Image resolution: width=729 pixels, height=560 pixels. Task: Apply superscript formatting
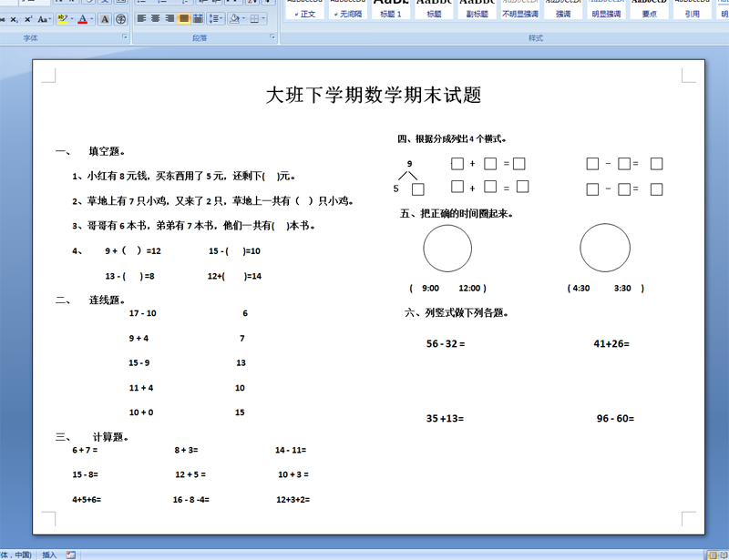tap(28, 19)
